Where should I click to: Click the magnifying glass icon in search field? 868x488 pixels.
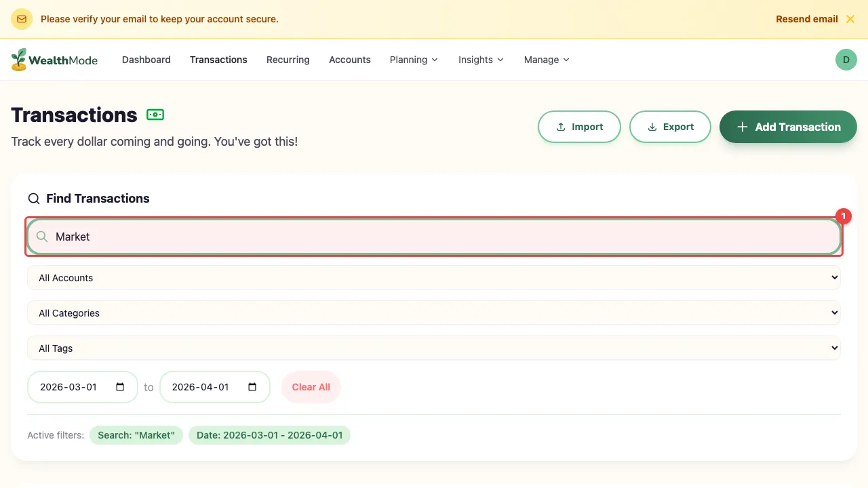point(41,237)
